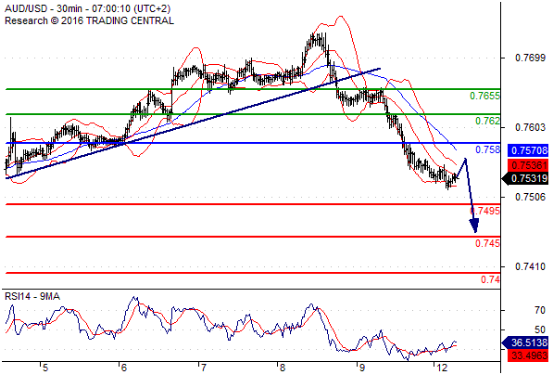This screenshot has width=554, height=374.
Task: Click the 0.7410 price axis label
Action: pos(530,266)
